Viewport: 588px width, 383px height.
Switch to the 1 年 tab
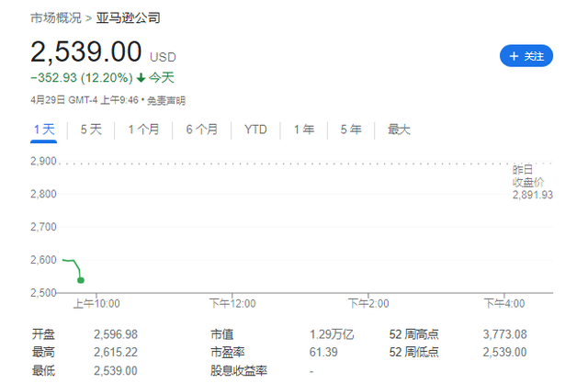[304, 130]
